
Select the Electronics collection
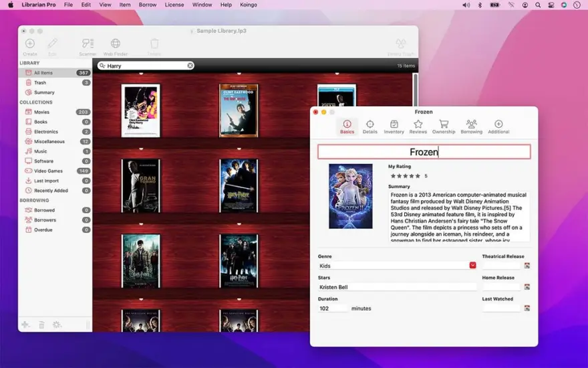pos(55,131)
